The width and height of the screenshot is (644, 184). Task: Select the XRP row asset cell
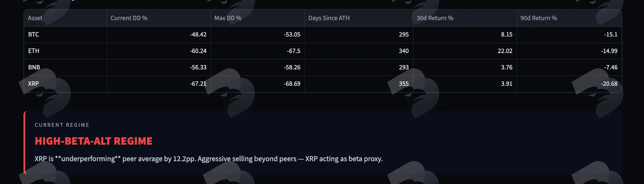pos(65,84)
